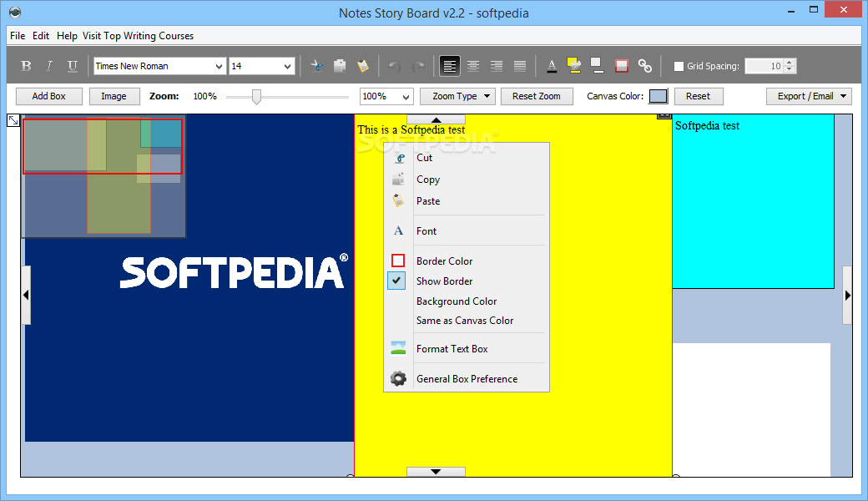Select Same as Canvas Color option
Viewport: 868px width, 501px height.
pyautogui.click(x=467, y=321)
